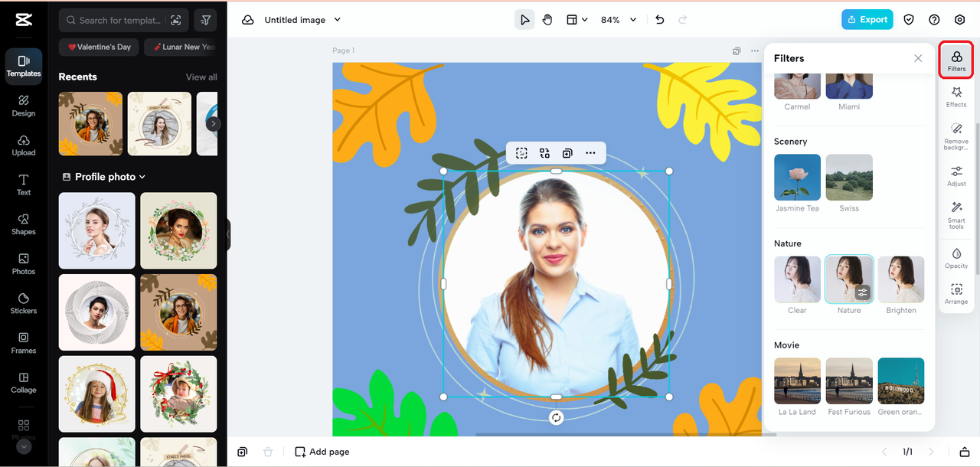Click the Redo arrow
Screen dimensions: 980x467
[682, 20]
